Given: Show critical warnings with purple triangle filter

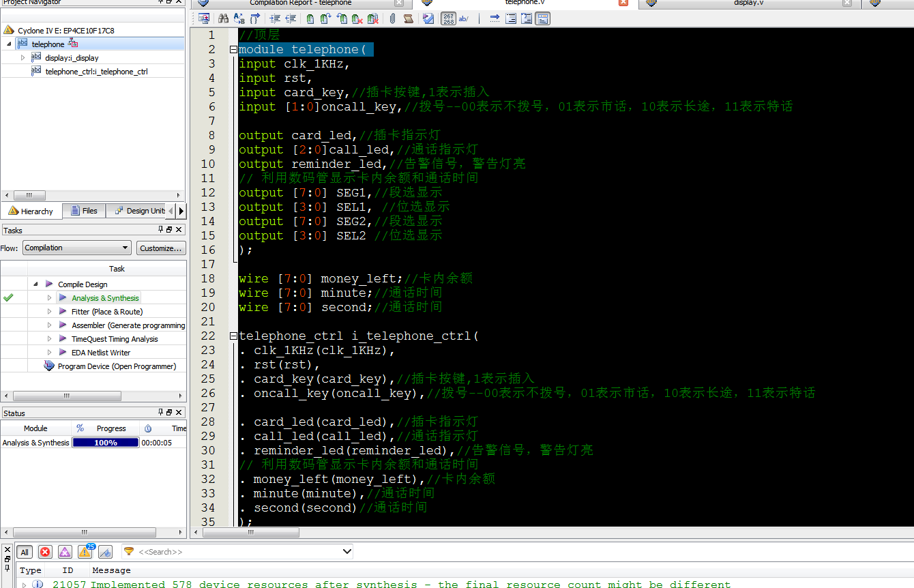Looking at the screenshot, I should coord(65,552).
